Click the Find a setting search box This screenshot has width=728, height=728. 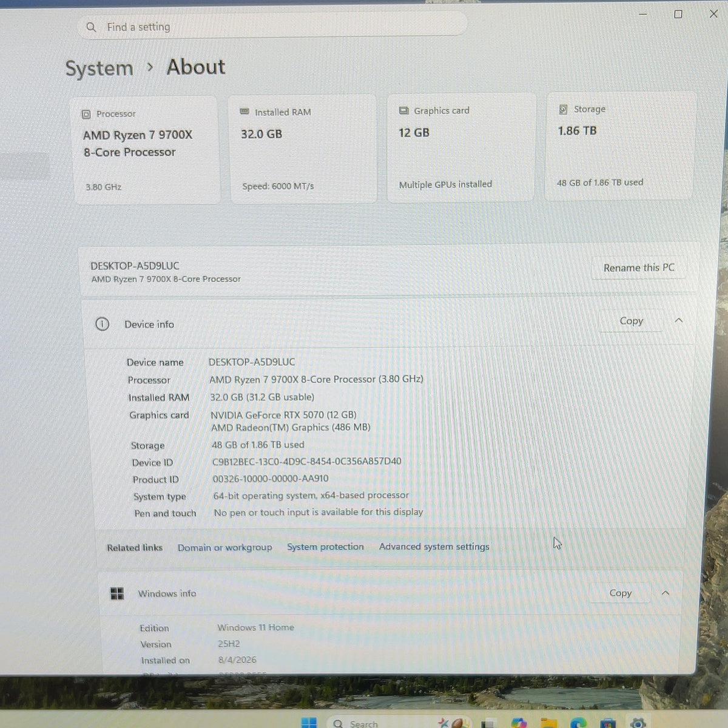click(272, 26)
